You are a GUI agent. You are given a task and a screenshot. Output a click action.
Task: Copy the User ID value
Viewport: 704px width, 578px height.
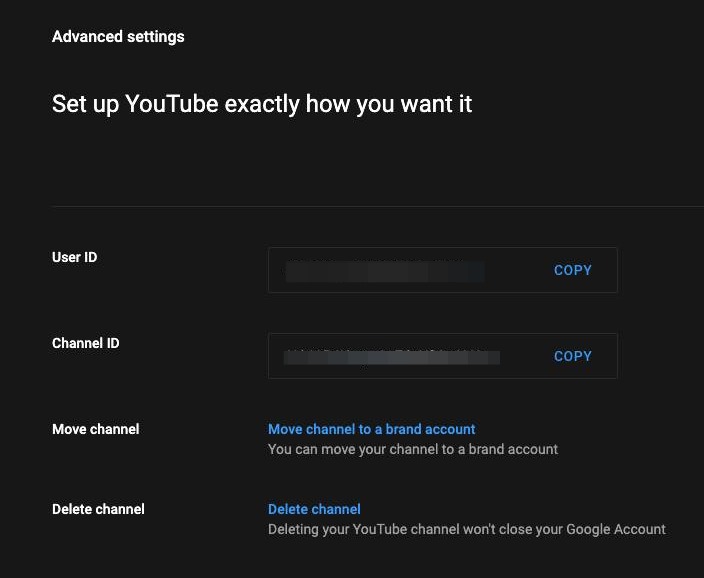(572, 270)
